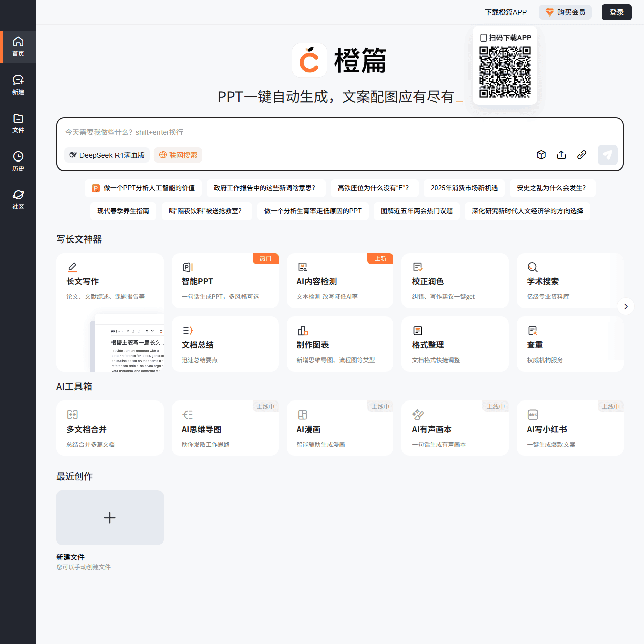The width and height of the screenshot is (644, 644).
Task: Toggle 联网搜索 web search option
Action: [178, 155]
